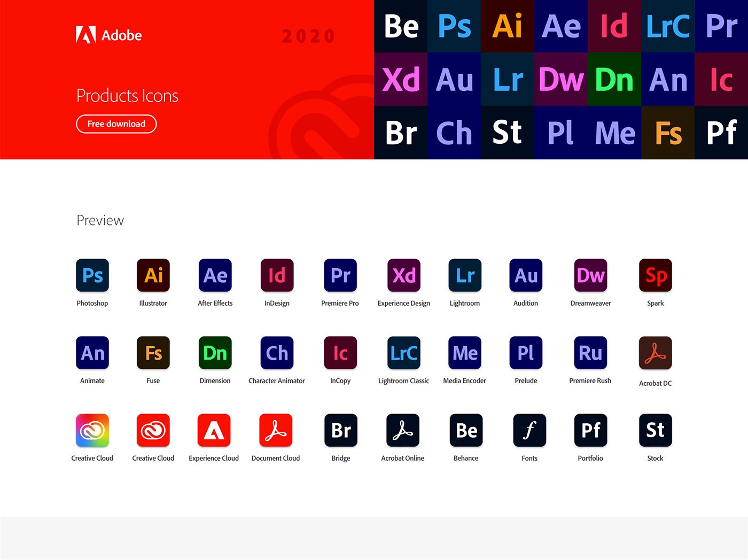Click the Au tile in banner grid

click(454, 79)
